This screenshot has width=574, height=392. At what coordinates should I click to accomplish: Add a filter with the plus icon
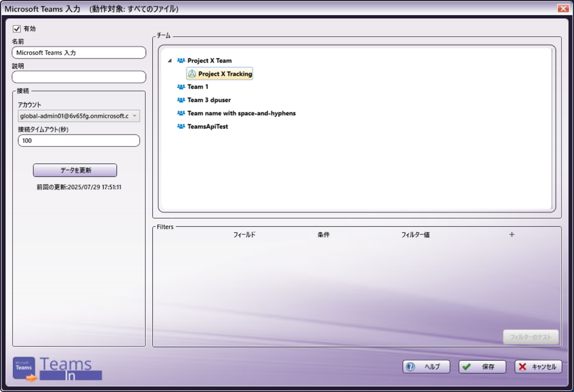(x=512, y=234)
